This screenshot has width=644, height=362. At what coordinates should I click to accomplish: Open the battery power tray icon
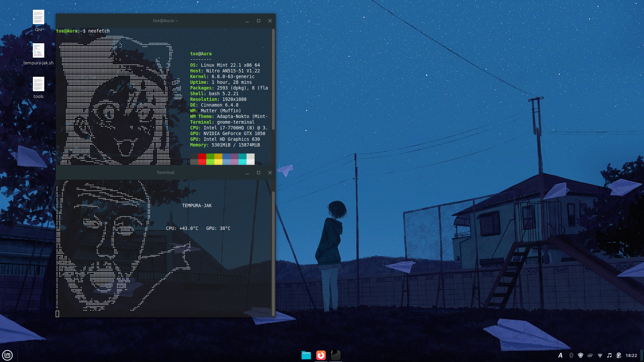(619, 355)
